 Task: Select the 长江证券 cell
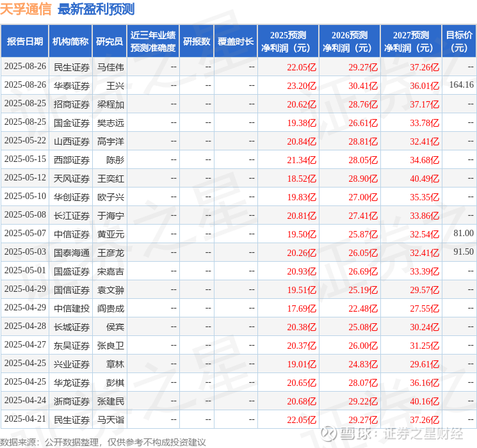coord(72,216)
